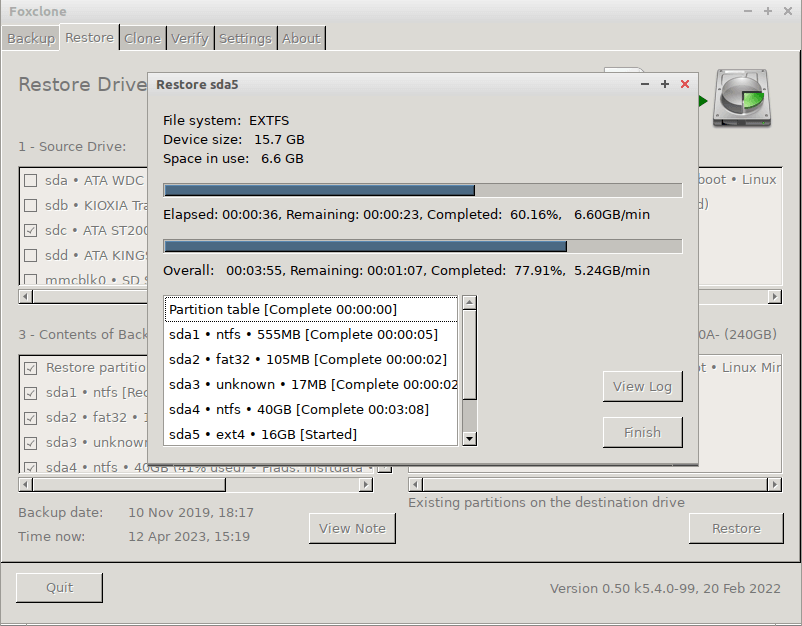Open the View Note button
The width and height of the screenshot is (802, 626).
(x=352, y=529)
